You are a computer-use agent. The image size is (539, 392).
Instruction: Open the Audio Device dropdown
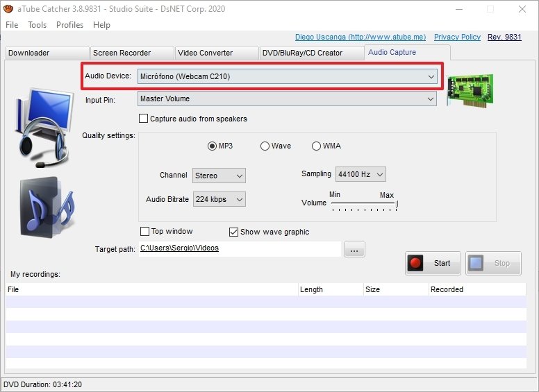(288, 76)
